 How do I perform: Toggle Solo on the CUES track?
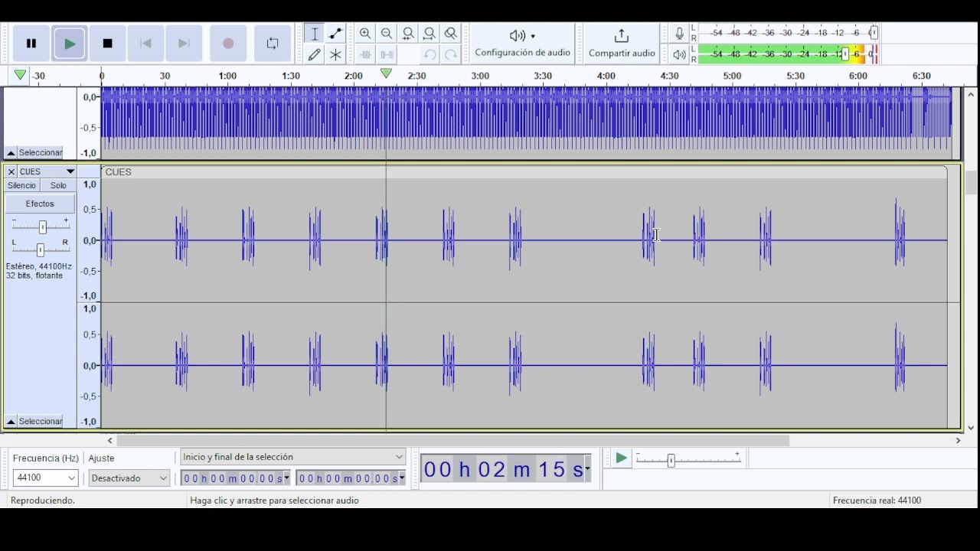point(58,185)
